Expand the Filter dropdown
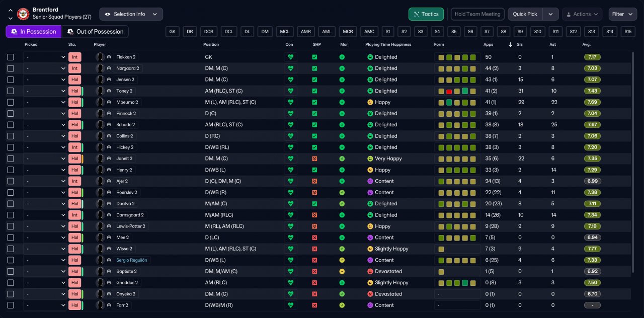This screenshot has height=318, width=644. (x=623, y=14)
